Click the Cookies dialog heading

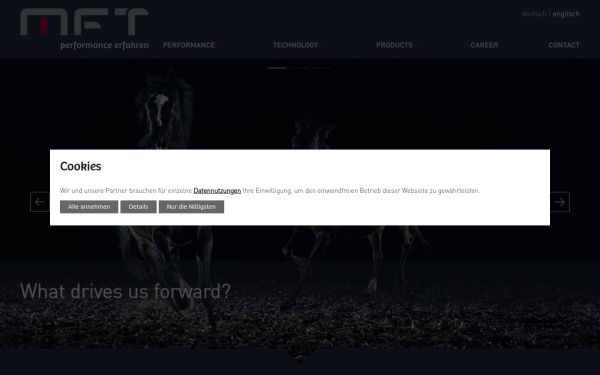(81, 166)
